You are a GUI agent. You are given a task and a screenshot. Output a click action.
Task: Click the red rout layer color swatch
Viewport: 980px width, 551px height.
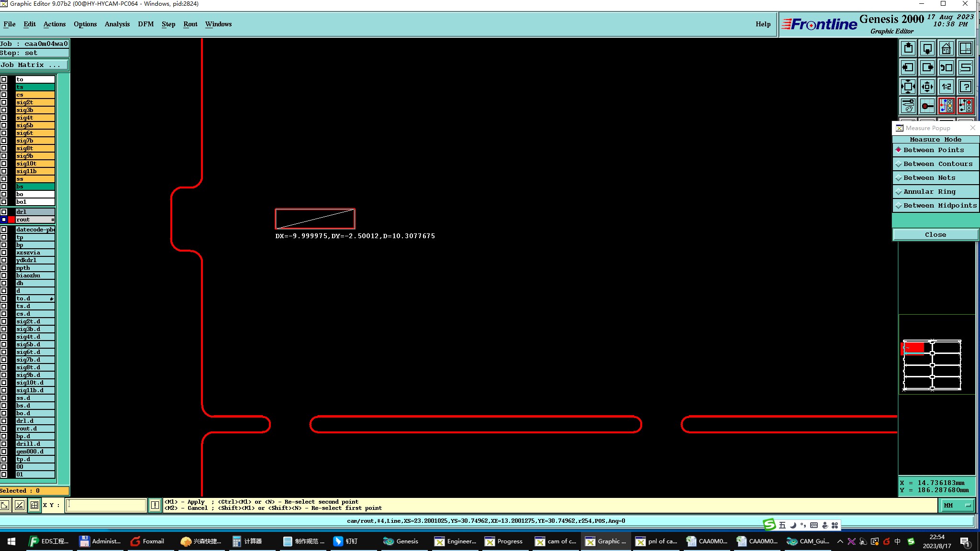tap(11, 220)
